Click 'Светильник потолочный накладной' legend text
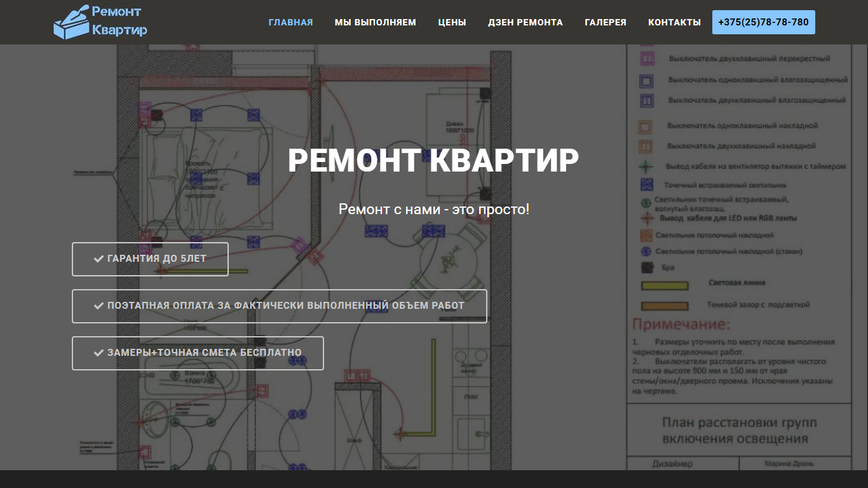The image size is (868, 488). pos(715,235)
